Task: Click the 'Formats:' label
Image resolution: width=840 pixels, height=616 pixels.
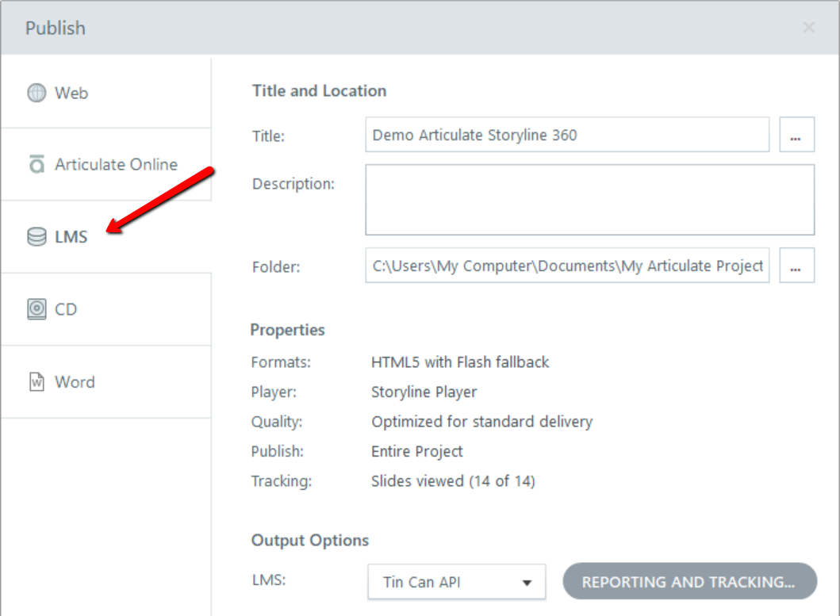Action: 281,362
